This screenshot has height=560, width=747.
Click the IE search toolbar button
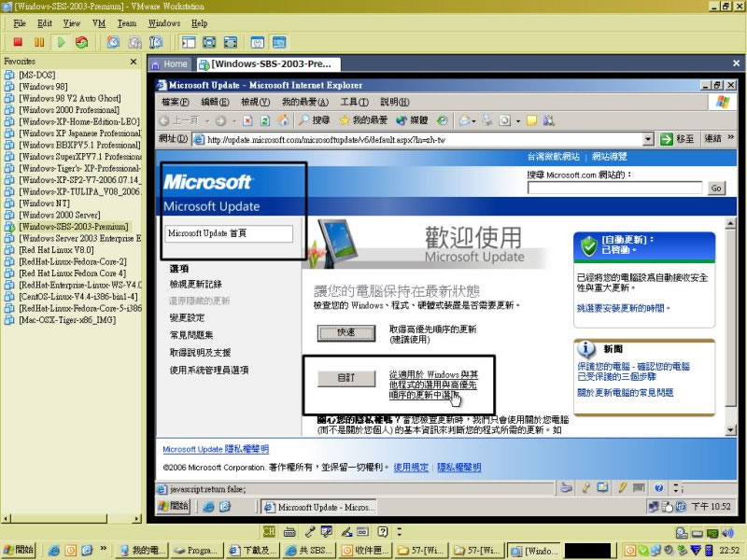click(314, 120)
